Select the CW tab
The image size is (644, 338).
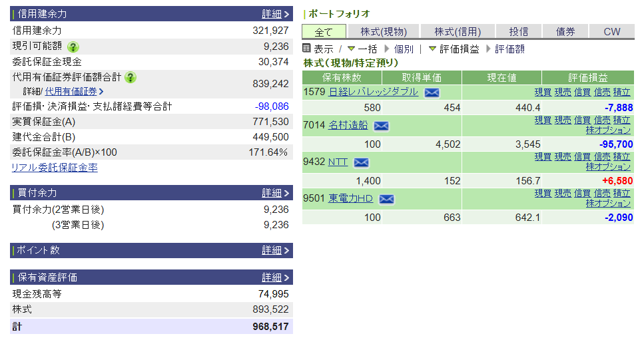(x=611, y=31)
